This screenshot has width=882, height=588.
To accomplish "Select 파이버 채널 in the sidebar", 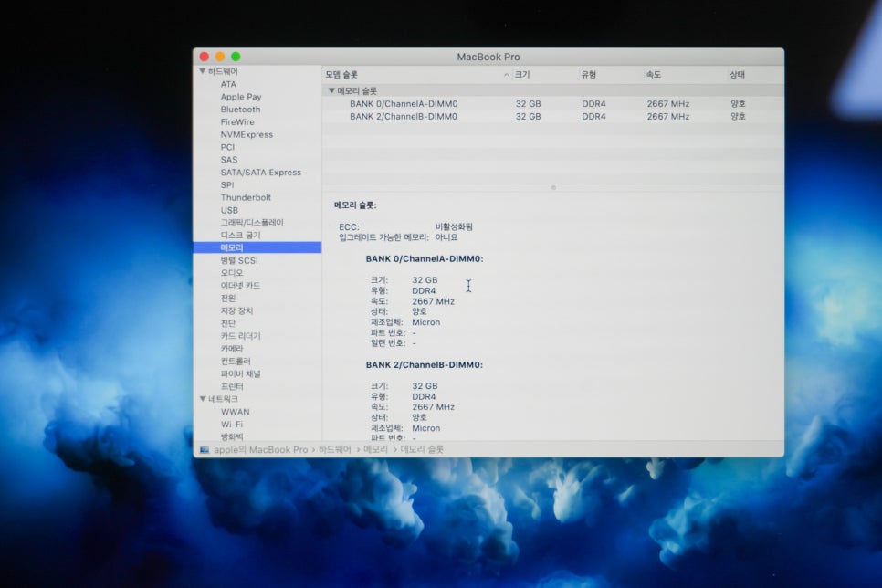I will click(240, 373).
